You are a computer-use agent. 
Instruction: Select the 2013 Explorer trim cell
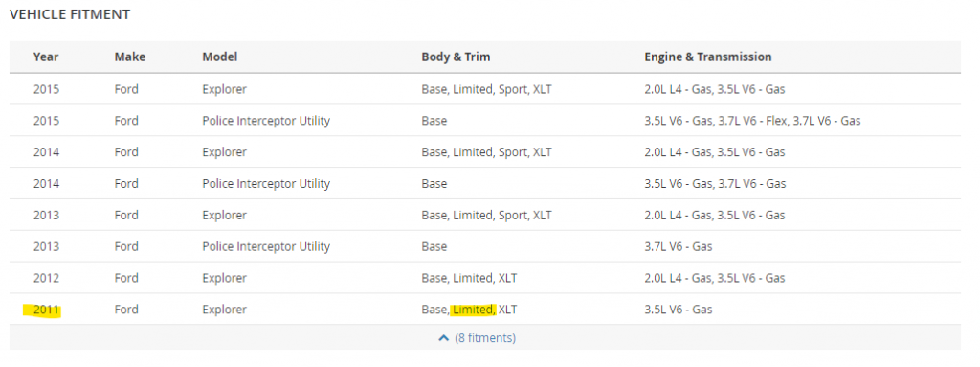487,216
